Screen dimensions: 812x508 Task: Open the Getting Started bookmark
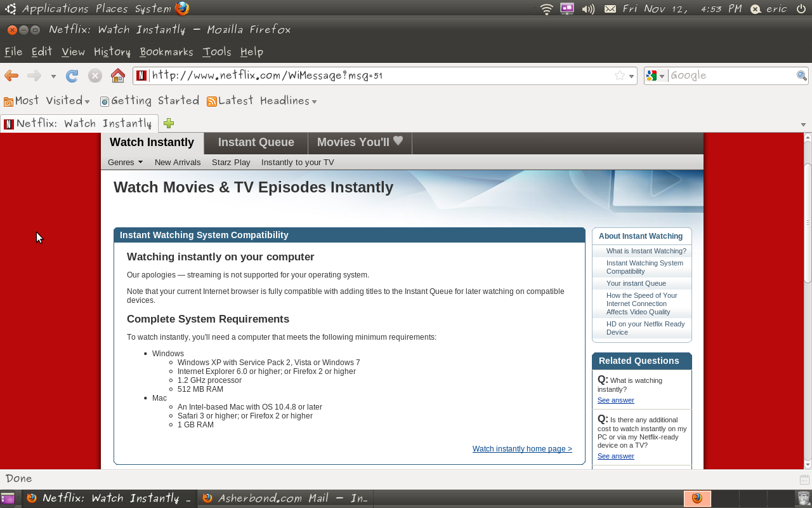tap(150, 101)
